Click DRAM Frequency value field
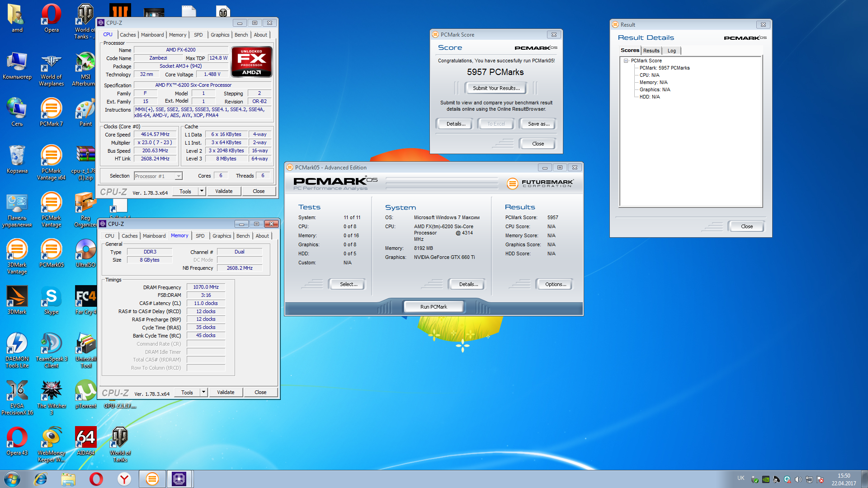This screenshot has width=868, height=488. pos(206,287)
